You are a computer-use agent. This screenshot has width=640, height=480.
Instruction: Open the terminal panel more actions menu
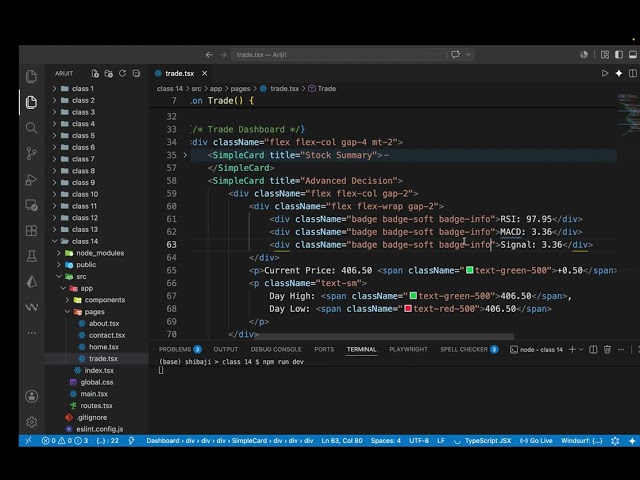click(621, 349)
